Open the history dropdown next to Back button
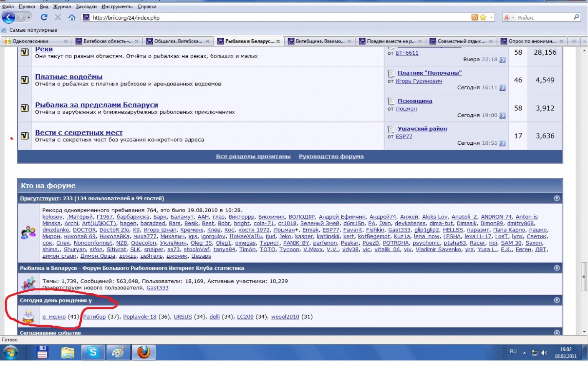 coord(29,17)
